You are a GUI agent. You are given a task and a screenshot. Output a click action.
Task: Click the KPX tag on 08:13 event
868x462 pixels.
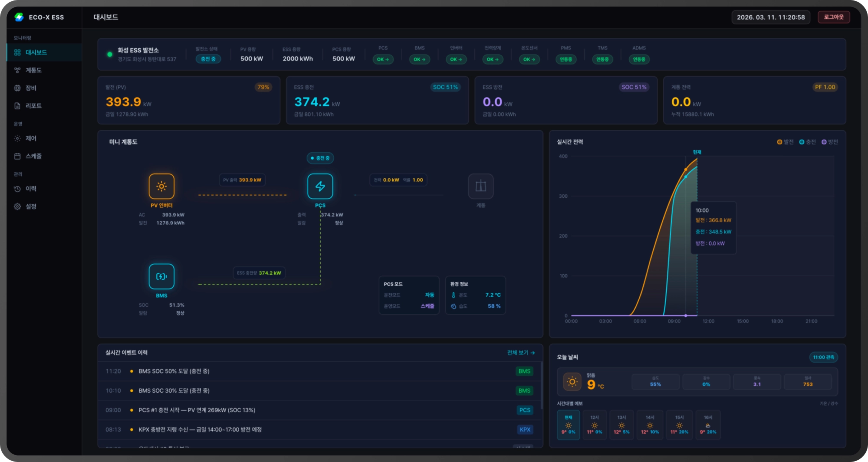pos(525,429)
